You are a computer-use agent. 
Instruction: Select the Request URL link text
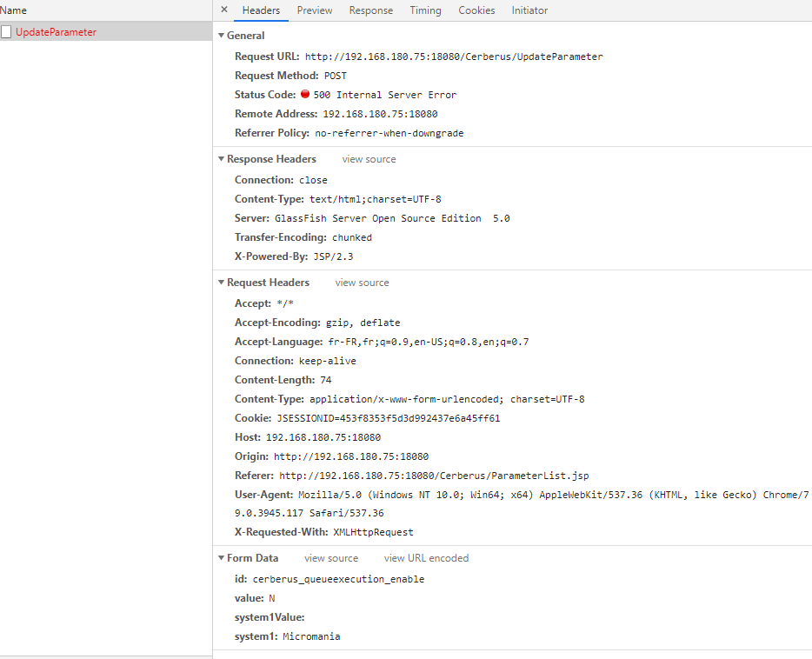click(452, 56)
